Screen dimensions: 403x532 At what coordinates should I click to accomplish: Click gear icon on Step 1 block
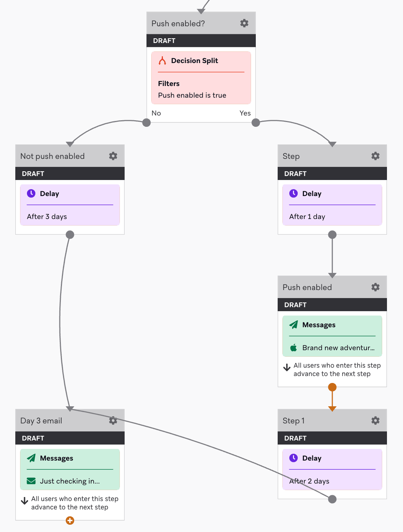[x=375, y=420]
